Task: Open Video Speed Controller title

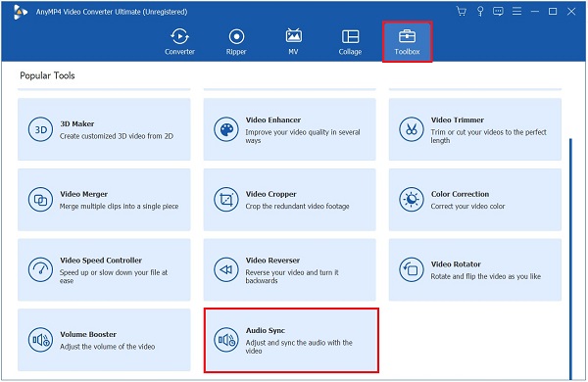Action: [x=101, y=261]
